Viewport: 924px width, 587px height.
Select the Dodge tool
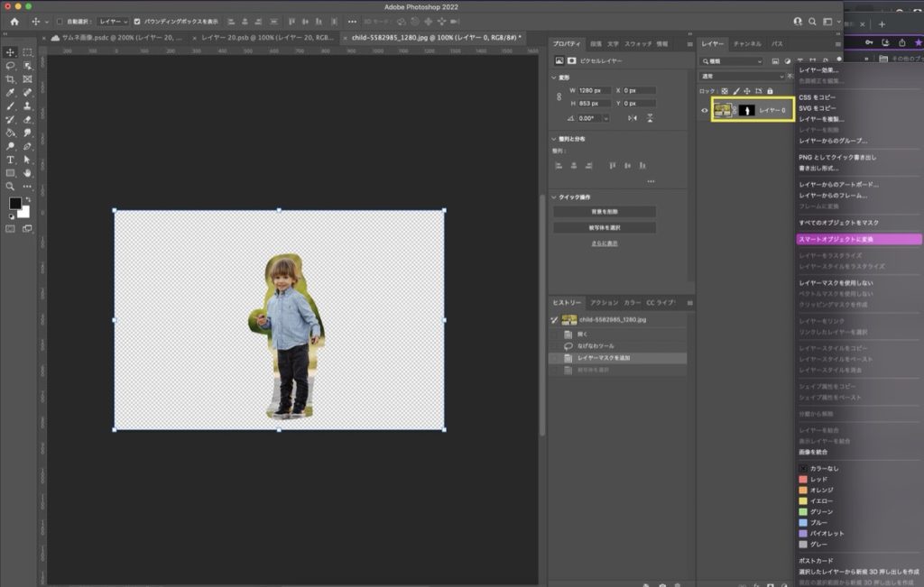[10, 146]
